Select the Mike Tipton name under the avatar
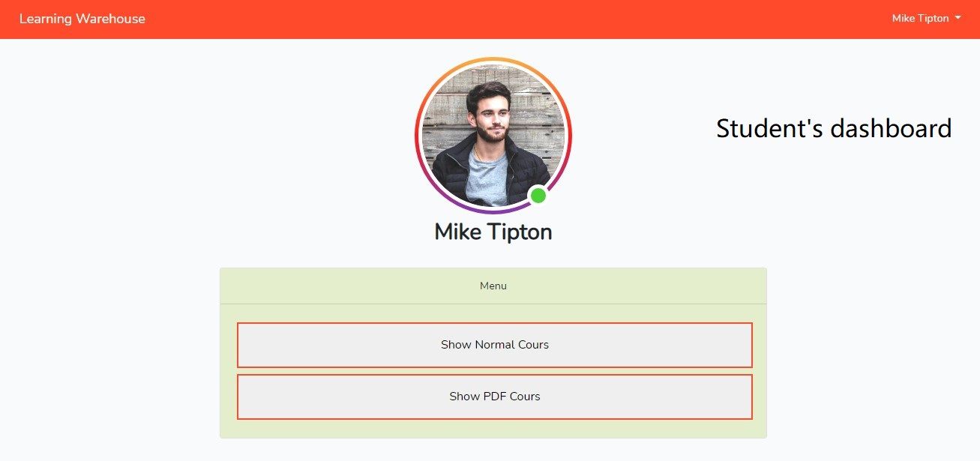The width and height of the screenshot is (980, 461). 493,232
